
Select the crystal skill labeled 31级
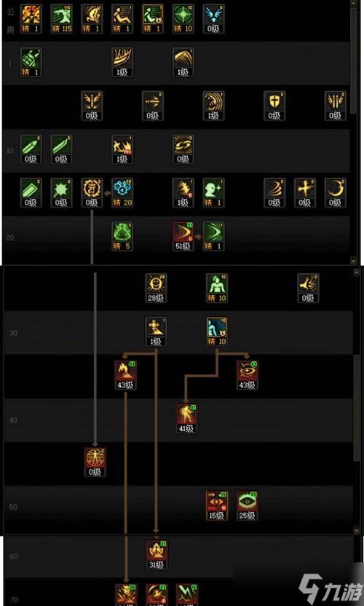(x=156, y=555)
